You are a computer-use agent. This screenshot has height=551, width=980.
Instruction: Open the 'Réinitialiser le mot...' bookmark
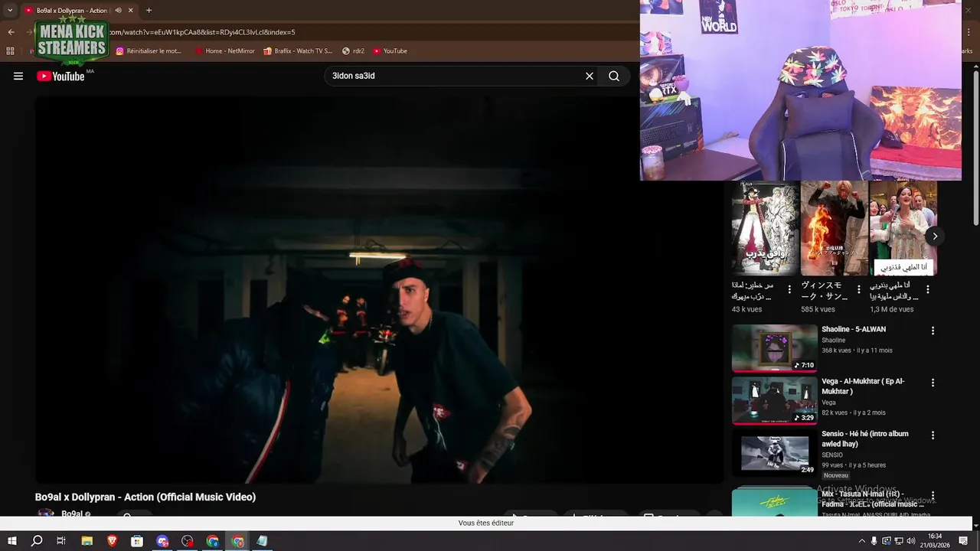pos(149,51)
